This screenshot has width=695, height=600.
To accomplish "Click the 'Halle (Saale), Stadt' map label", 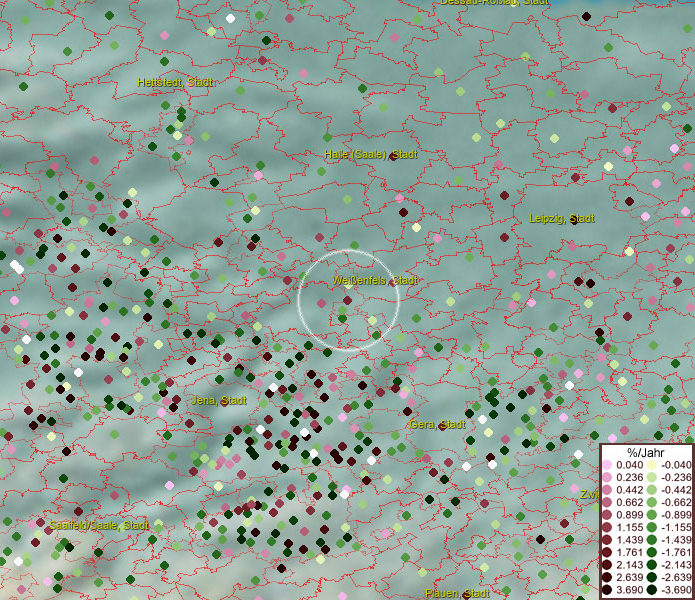I will [371, 155].
